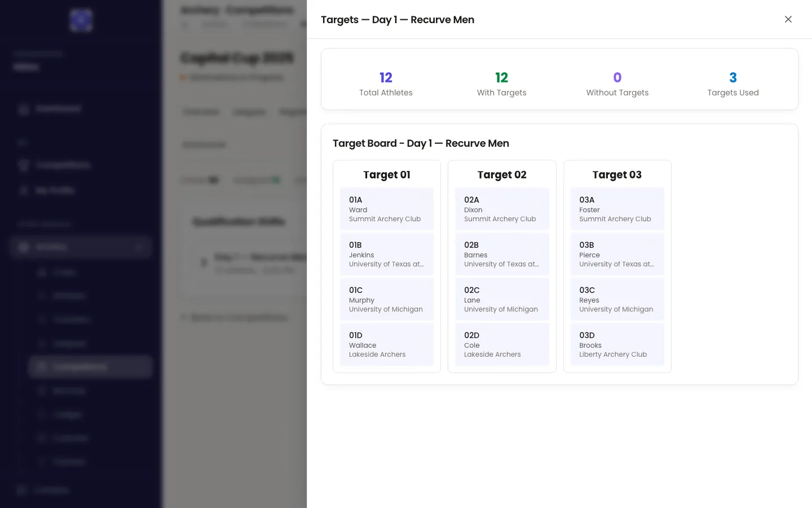Click the Total Athletes stat
Image resolution: width=812 pixels, height=508 pixels.
tap(386, 84)
